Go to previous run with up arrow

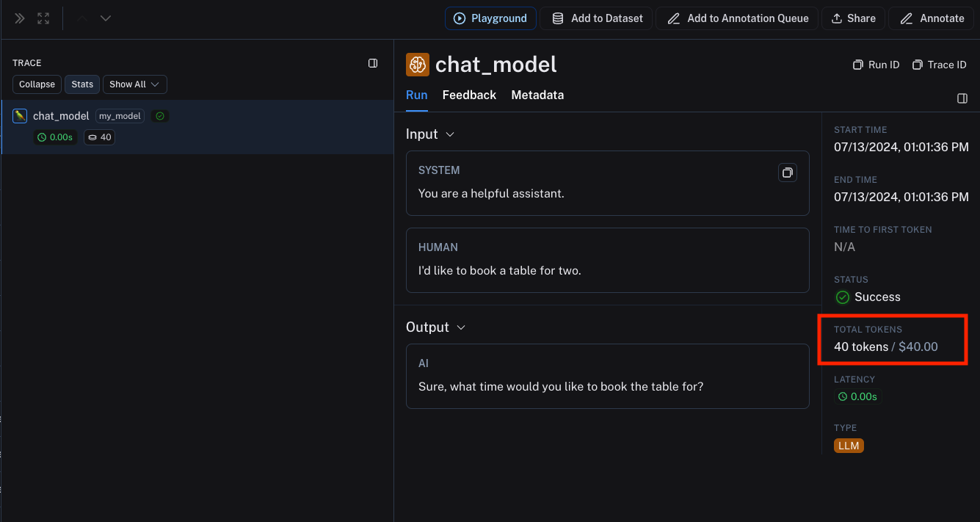pyautogui.click(x=81, y=18)
